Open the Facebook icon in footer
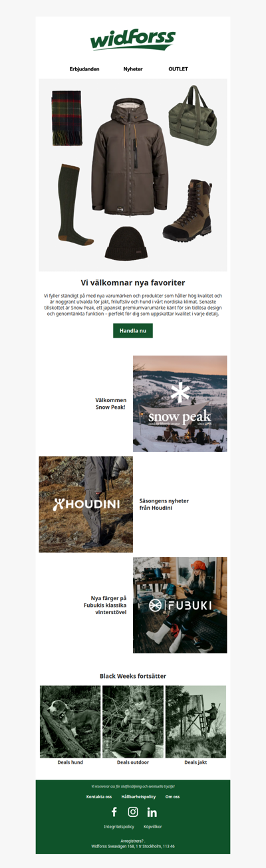The width and height of the screenshot is (266, 868). coord(114,812)
